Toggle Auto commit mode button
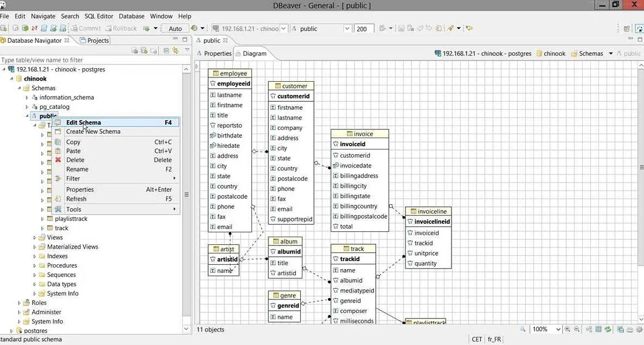Screen dimensions: 644x345 click(175, 28)
